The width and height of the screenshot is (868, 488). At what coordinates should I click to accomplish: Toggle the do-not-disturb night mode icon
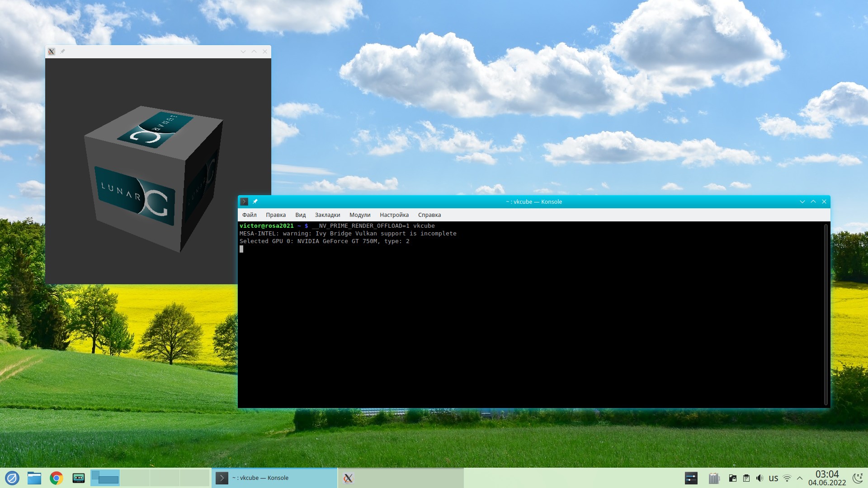(857, 478)
